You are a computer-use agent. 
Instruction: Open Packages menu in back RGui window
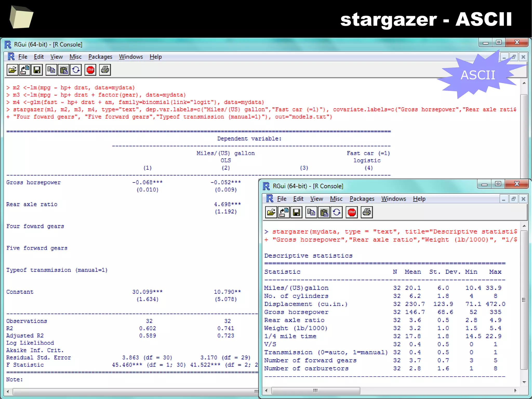click(100, 57)
